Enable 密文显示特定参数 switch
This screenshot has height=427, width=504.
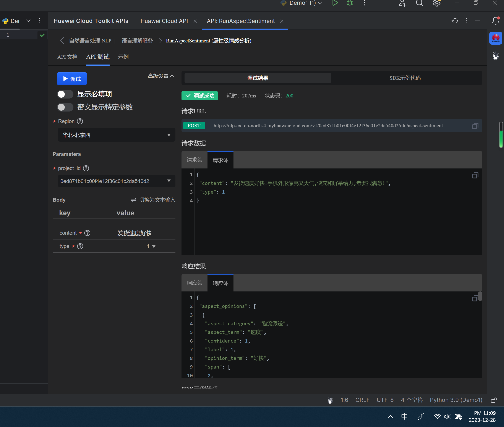(65, 107)
